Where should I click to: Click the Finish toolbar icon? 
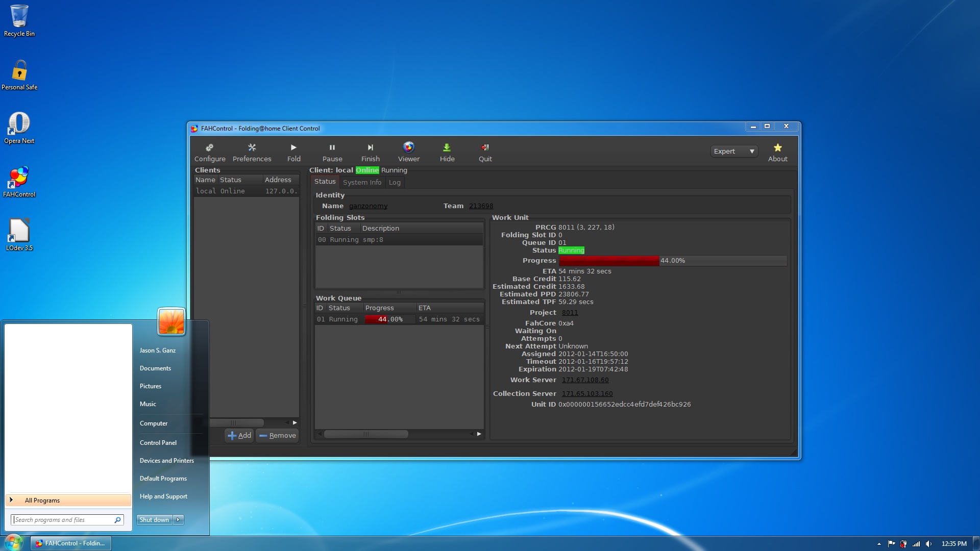pyautogui.click(x=370, y=152)
